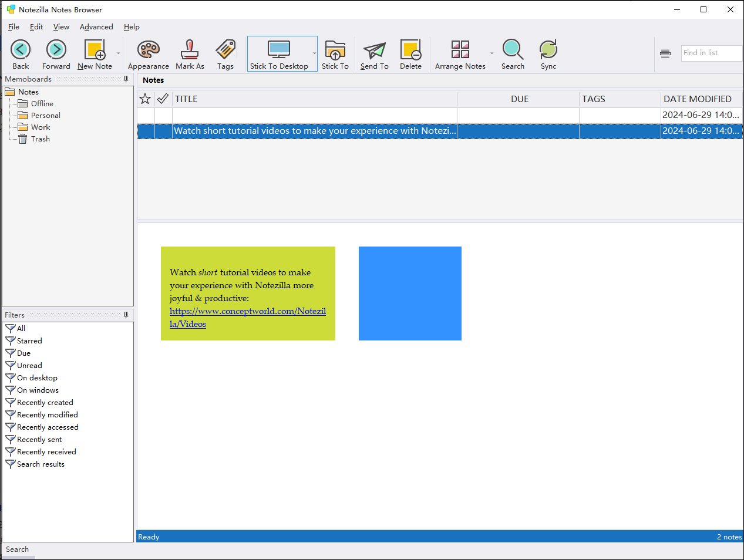Click the Send To paper plane icon

(374, 50)
